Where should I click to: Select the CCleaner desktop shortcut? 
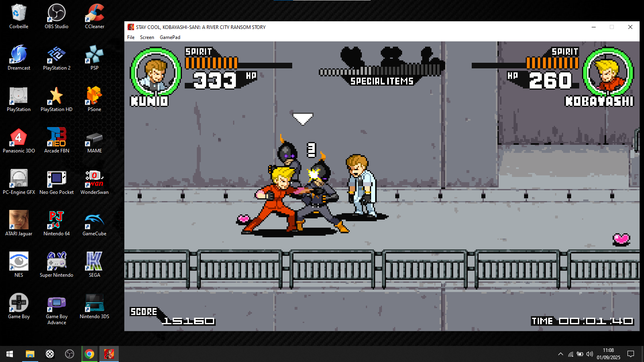[95, 16]
